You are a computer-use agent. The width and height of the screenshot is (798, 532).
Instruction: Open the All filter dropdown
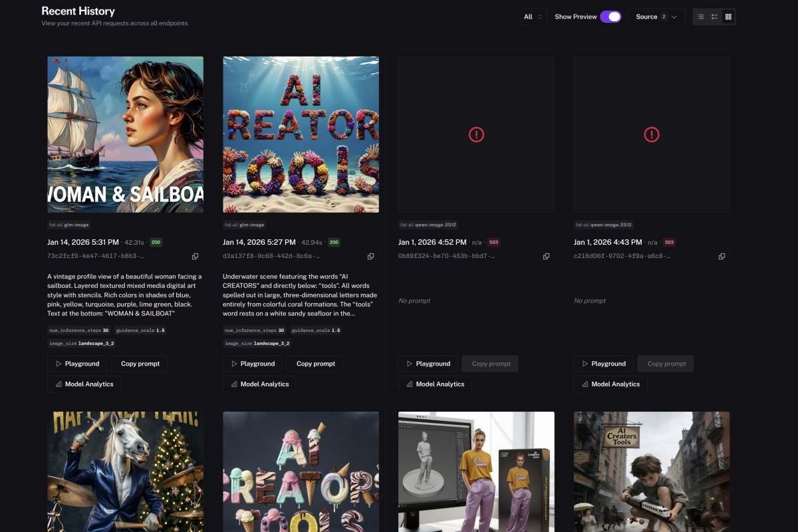[533, 17]
